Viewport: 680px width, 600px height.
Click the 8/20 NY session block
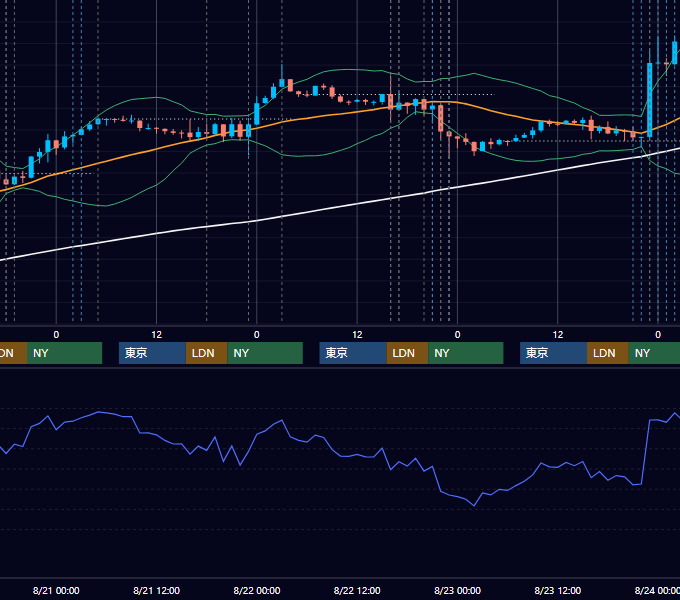coord(64,353)
